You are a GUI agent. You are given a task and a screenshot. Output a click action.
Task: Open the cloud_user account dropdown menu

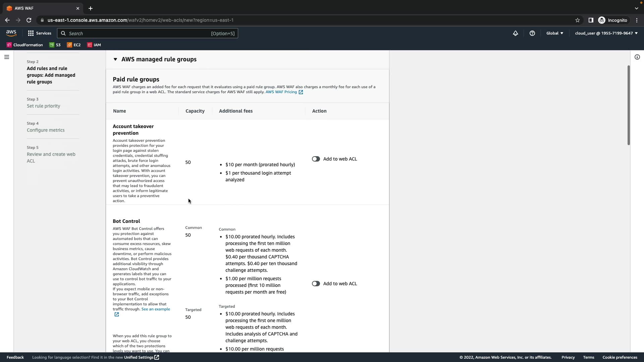[x=606, y=33]
